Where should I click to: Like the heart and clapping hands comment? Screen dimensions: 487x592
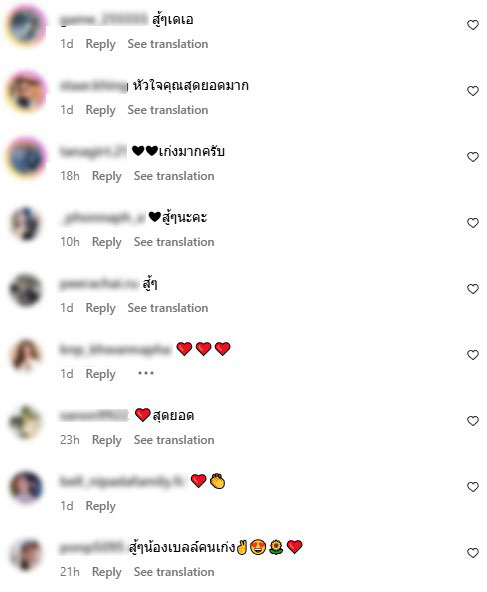[473, 487]
